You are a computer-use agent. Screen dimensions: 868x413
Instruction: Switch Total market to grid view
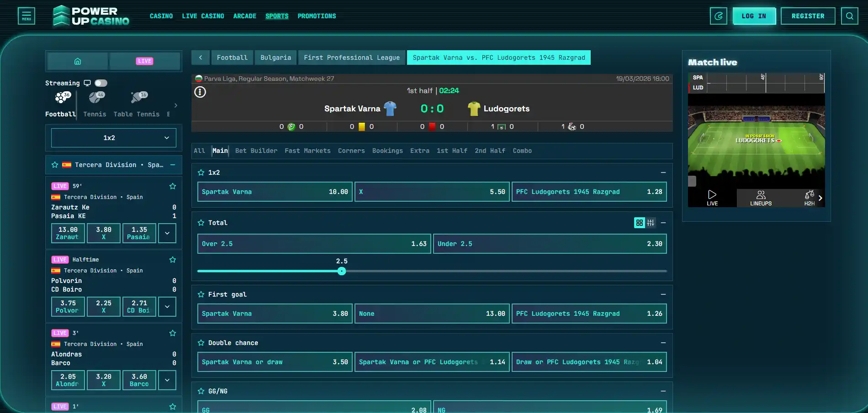click(x=640, y=223)
